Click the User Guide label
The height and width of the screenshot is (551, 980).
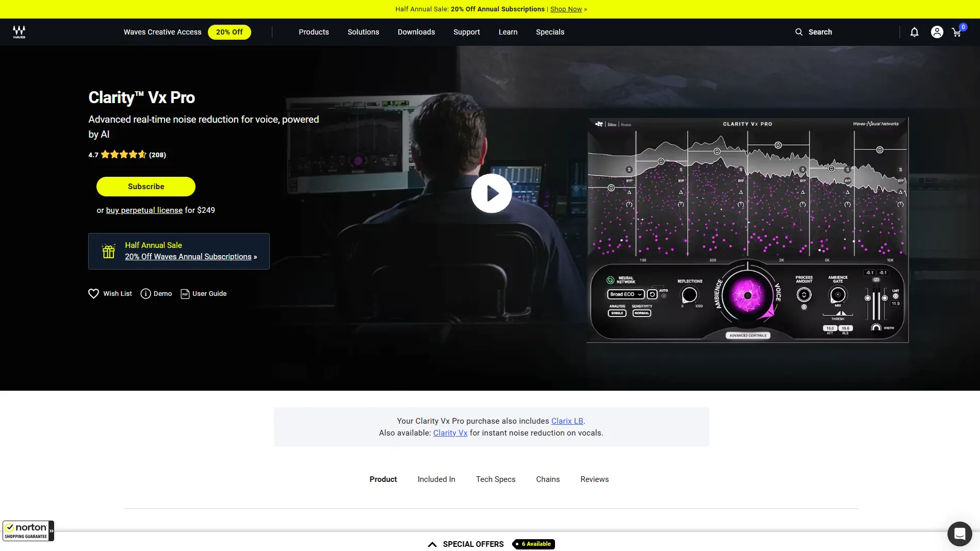coord(209,294)
